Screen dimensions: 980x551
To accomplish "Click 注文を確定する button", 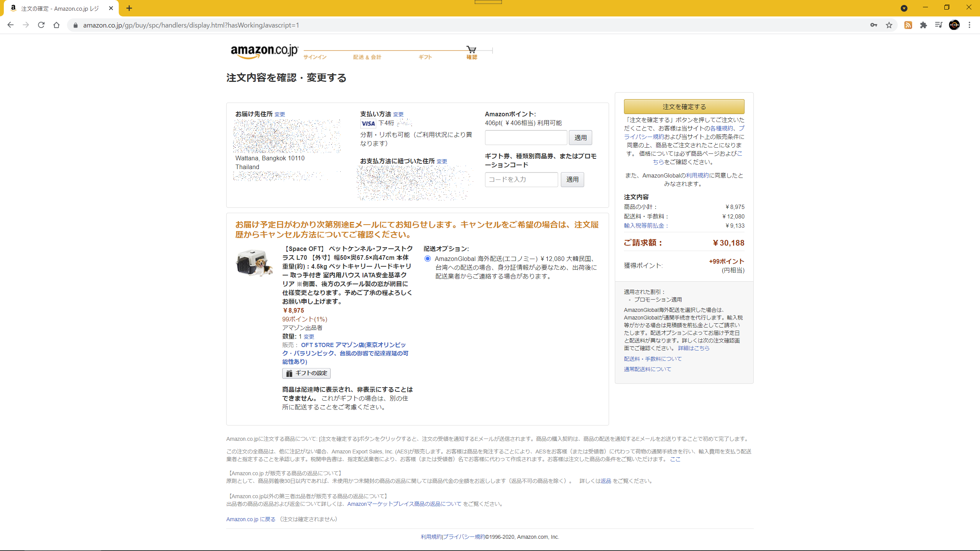I will pyautogui.click(x=684, y=106).
